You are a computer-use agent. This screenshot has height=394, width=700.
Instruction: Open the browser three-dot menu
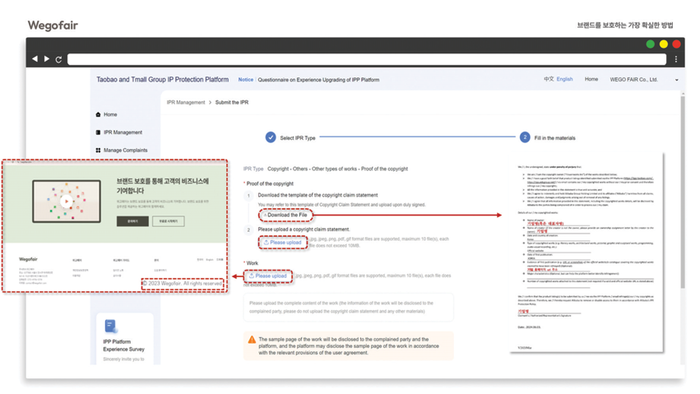[676, 59]
